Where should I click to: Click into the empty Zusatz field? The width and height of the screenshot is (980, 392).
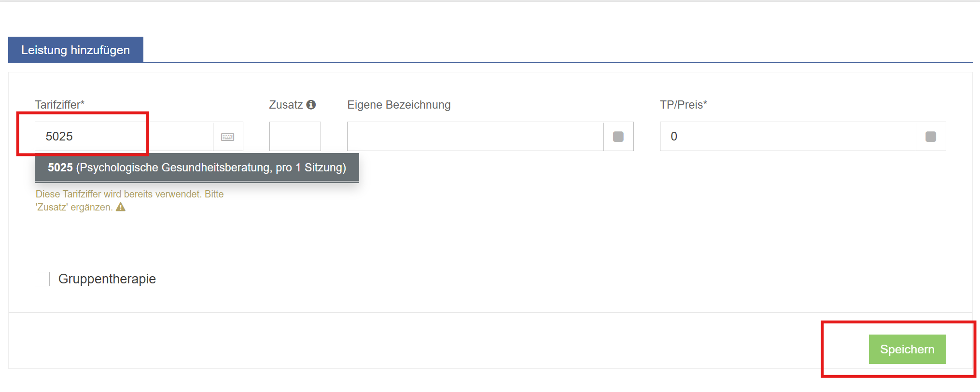[295, 137]
